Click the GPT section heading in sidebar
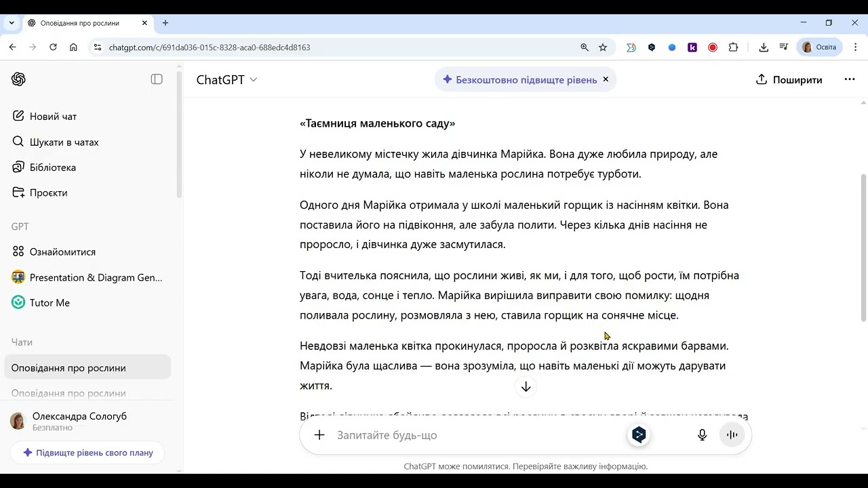 [20, 226]
